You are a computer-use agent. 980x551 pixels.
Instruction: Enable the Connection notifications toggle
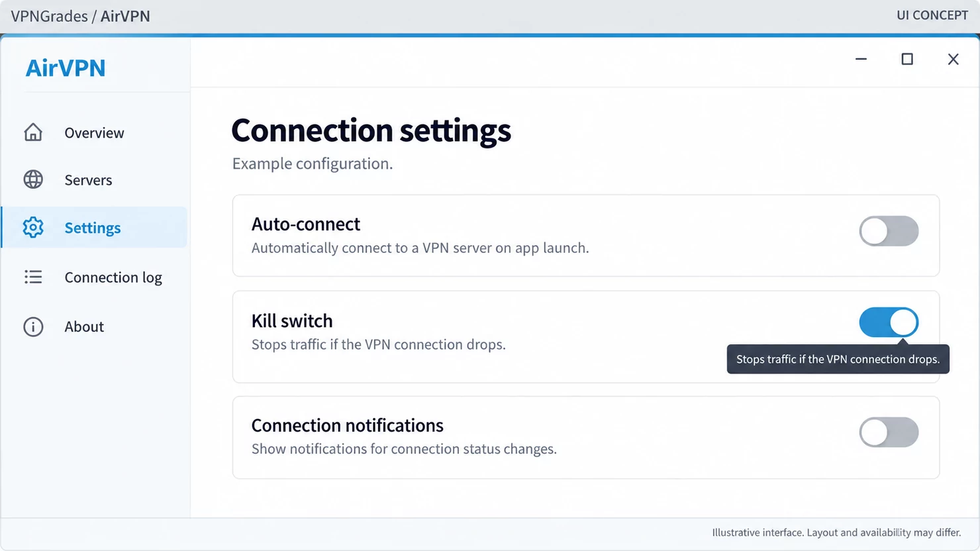[x=889, y=432]
